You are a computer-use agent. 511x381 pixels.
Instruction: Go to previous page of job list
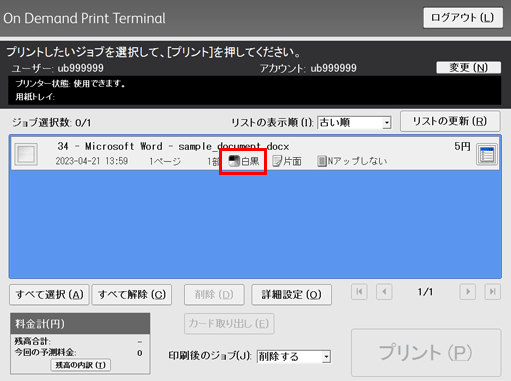[x=384, y=292]
